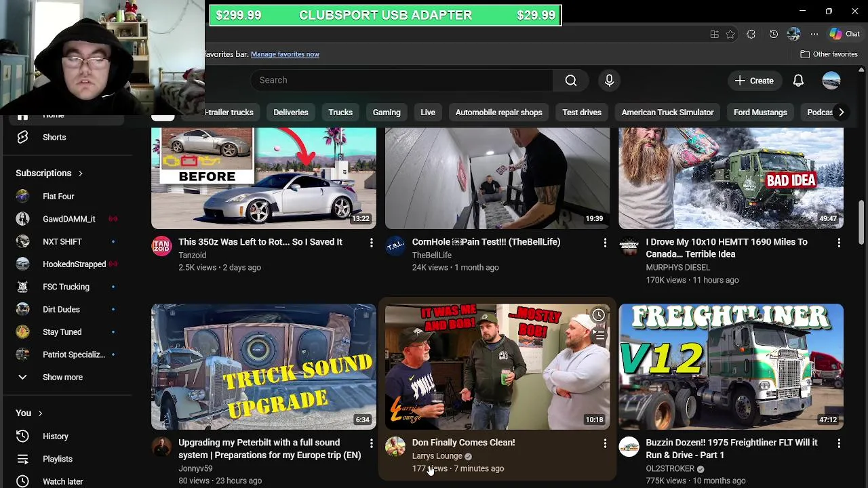Open Stay Tuned channel subscription
The width and height of the screenshot is (868, 488).
coord(62,332)
